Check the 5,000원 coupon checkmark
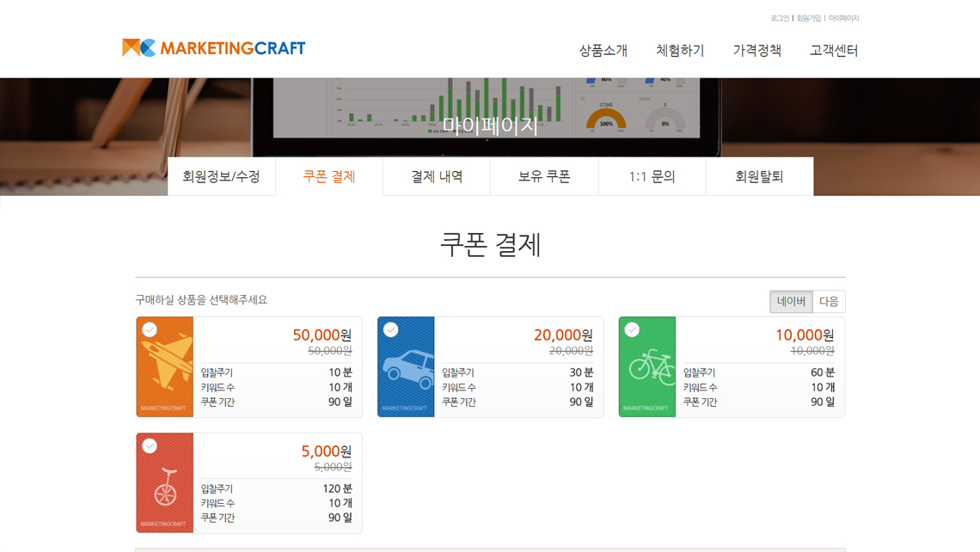 pos(150,446)
